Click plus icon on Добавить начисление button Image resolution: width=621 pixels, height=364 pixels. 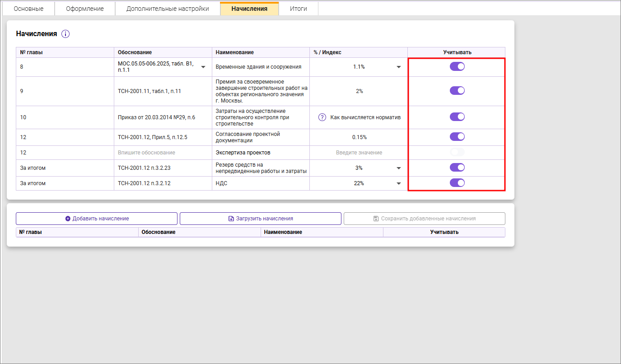tap(68, 219)
